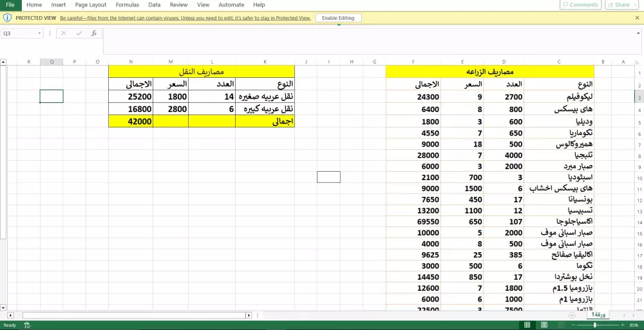The height and width of the screenshot is (330, 644).
Task: Close the Protected View message bar
Action: pos(637,18)
